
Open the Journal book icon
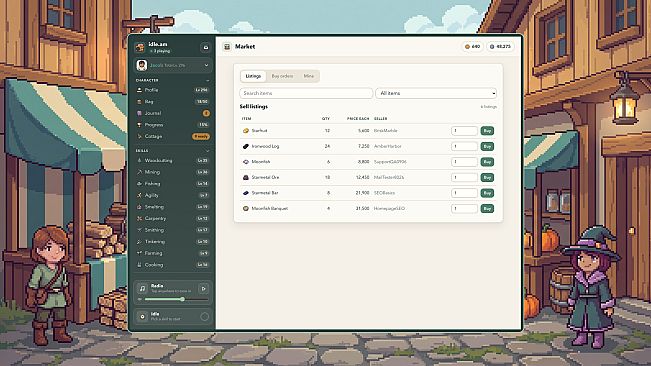click(x=140, y=113)
